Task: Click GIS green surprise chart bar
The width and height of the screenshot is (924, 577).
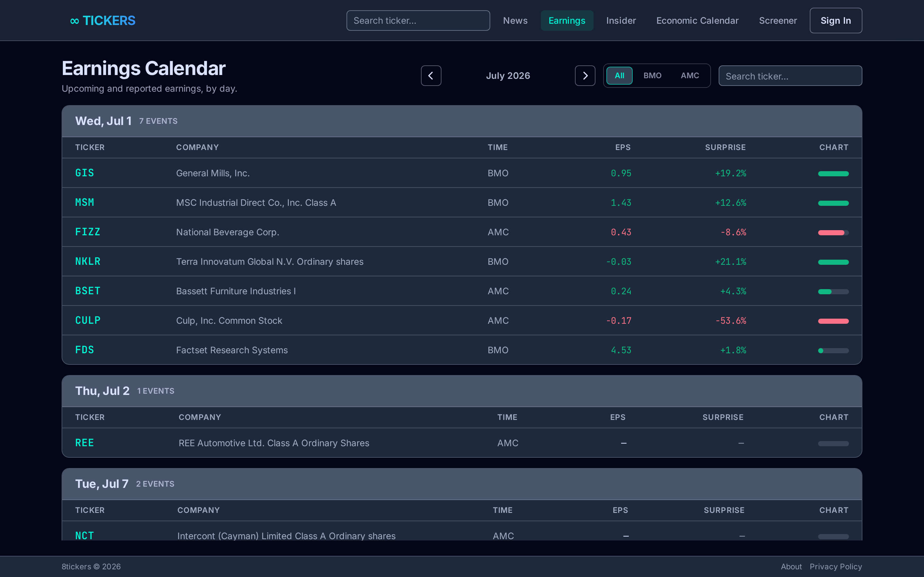Action: tap(833, 174)
